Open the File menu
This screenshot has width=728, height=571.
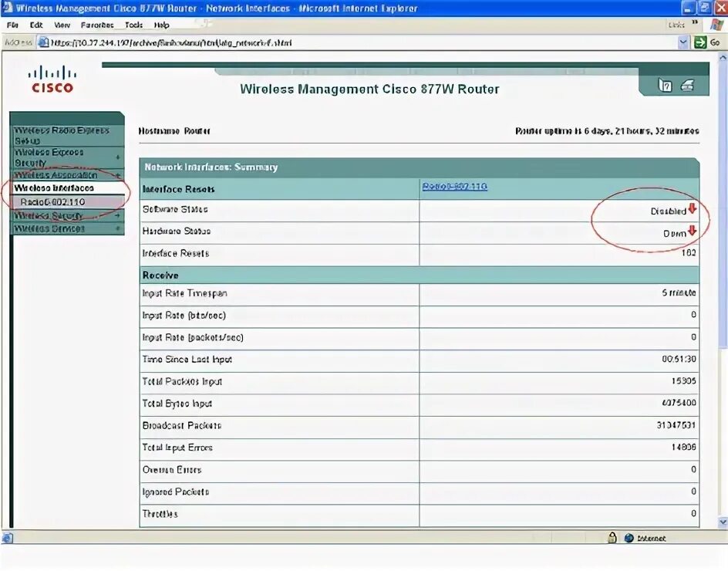pos(12,25)
